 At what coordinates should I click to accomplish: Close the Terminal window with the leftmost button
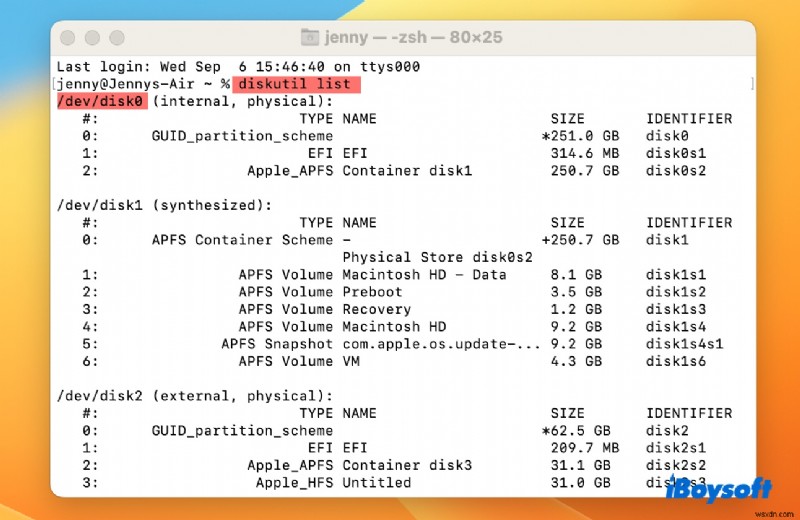pyautogui.click(x=67, y=38)
